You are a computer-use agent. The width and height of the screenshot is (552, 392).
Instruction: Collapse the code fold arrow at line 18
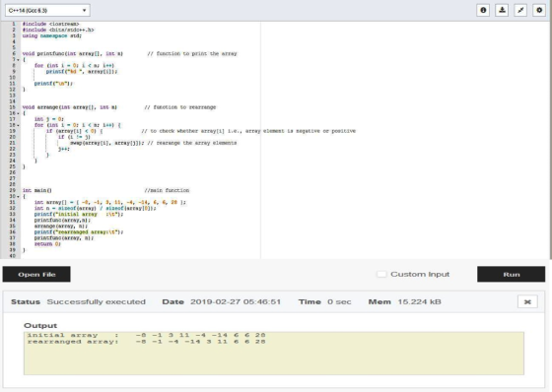[x=18, y=125]
